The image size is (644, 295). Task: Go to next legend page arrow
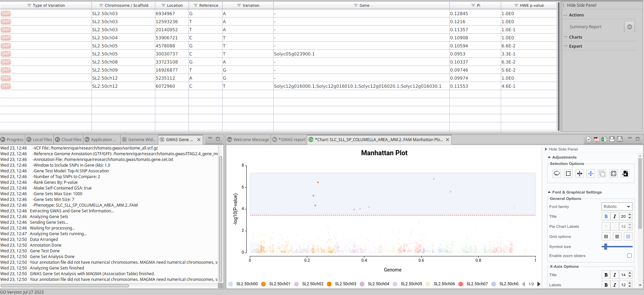539,284
